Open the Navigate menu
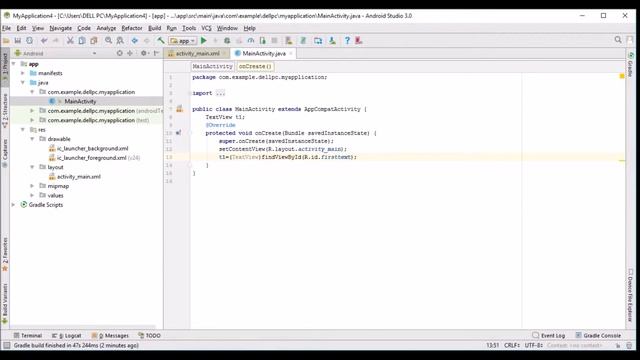Screen dimensions: 640x360 pyautogui.click(x=60, y=28)
